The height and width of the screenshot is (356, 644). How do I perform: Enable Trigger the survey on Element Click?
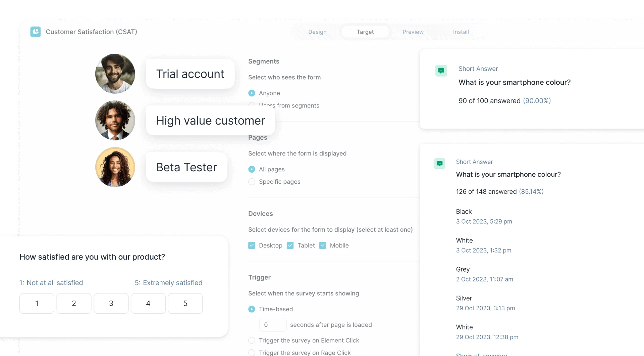click(252, 340)
